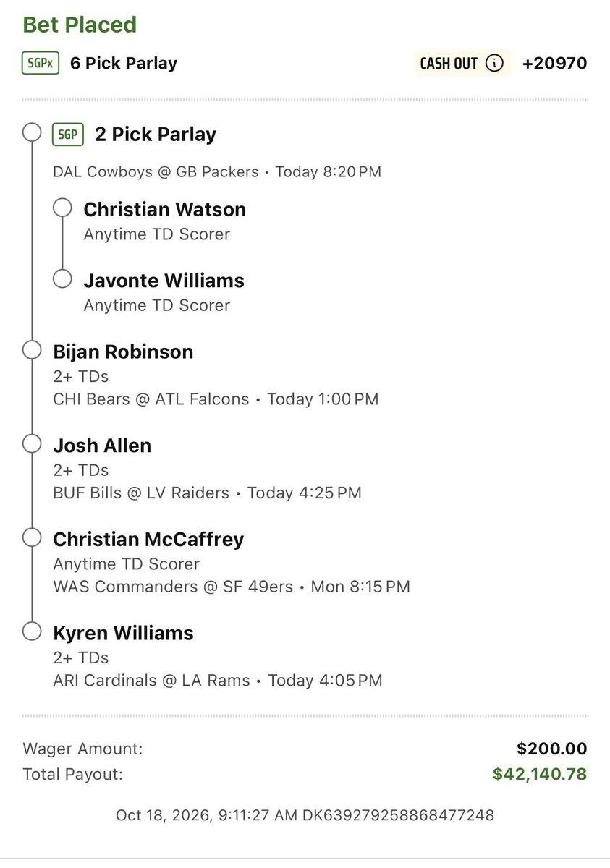Tap the status circle next to Christian McCaffrey
Screen dimensions: 610x868
pyautogui.click(x=32, y=538)
